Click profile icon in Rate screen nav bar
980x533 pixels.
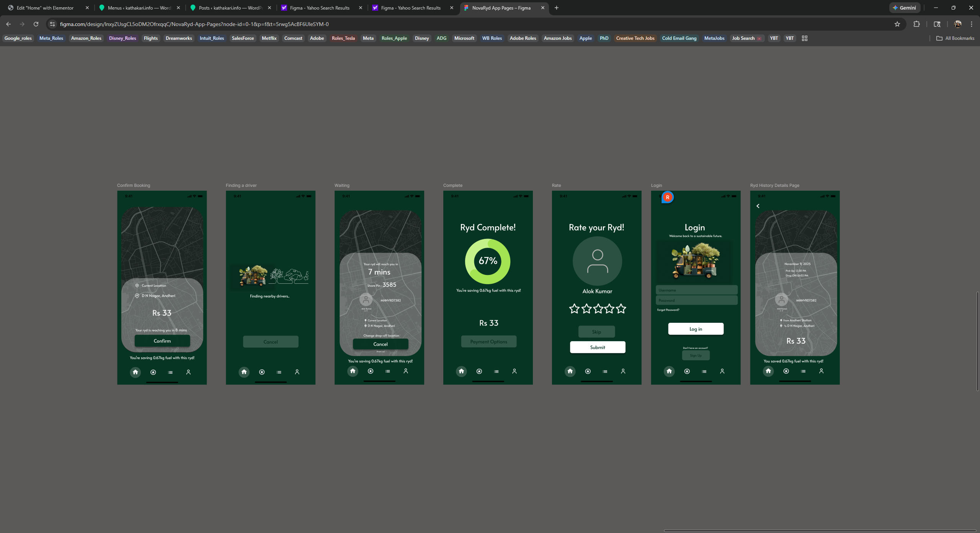623,371
